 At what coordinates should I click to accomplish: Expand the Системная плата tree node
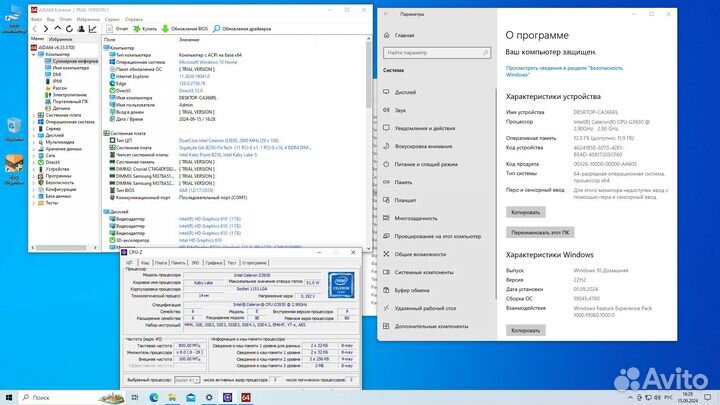[34, 115]
